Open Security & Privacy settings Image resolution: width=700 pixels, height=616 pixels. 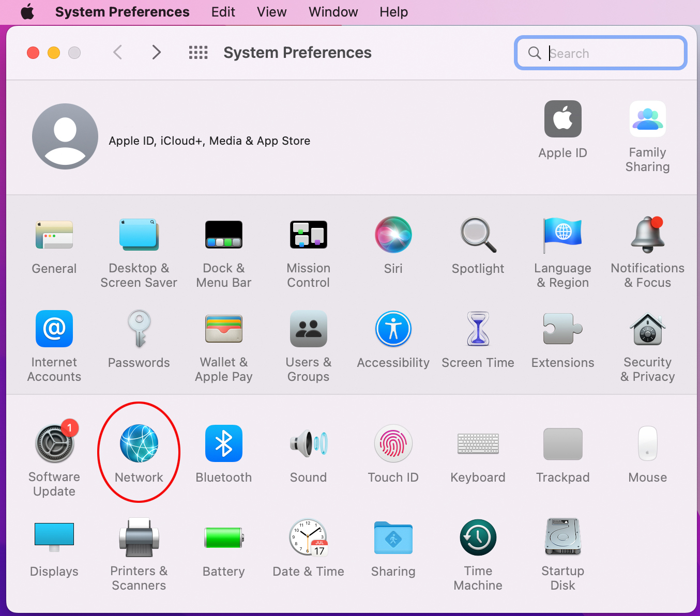tap(647, 329)
